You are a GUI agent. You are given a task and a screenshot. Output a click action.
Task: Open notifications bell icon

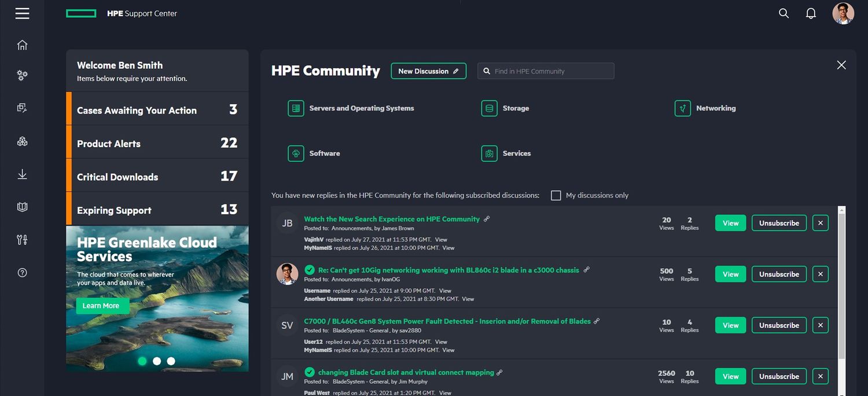coord(811,13)
